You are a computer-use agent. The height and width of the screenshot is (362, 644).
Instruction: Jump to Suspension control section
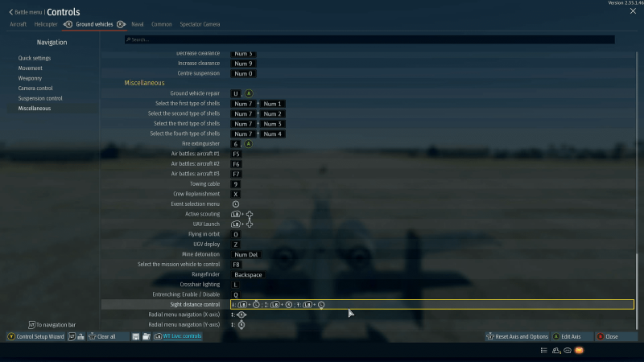(x=40, y=98)
